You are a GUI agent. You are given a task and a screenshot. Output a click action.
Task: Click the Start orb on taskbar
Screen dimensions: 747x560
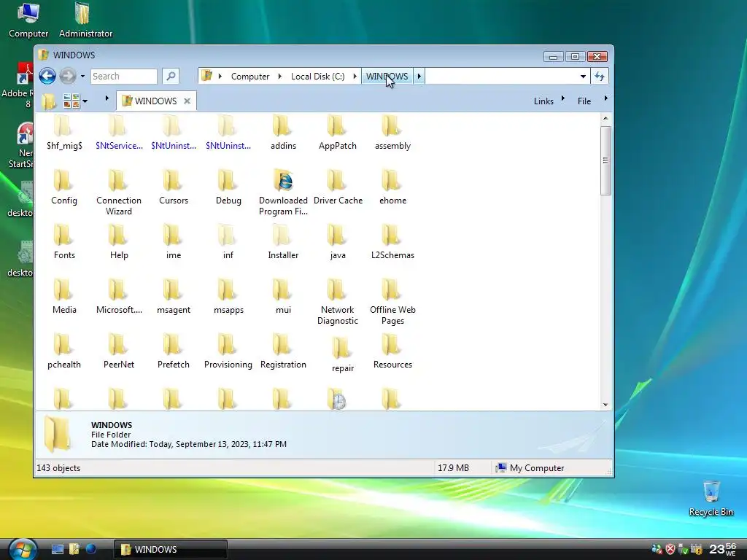pyautogui.click(x=21, y=550)
